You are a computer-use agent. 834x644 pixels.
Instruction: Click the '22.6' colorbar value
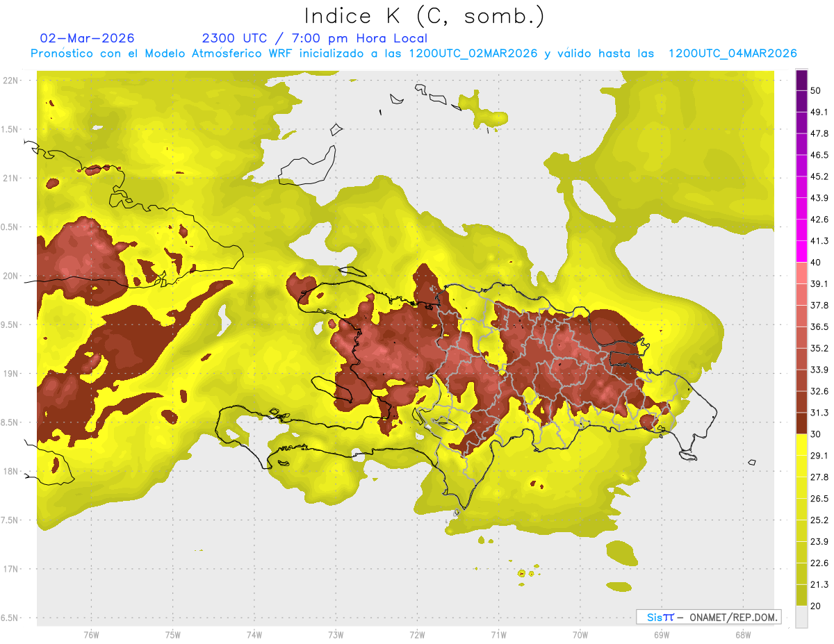tap(819, 563)
